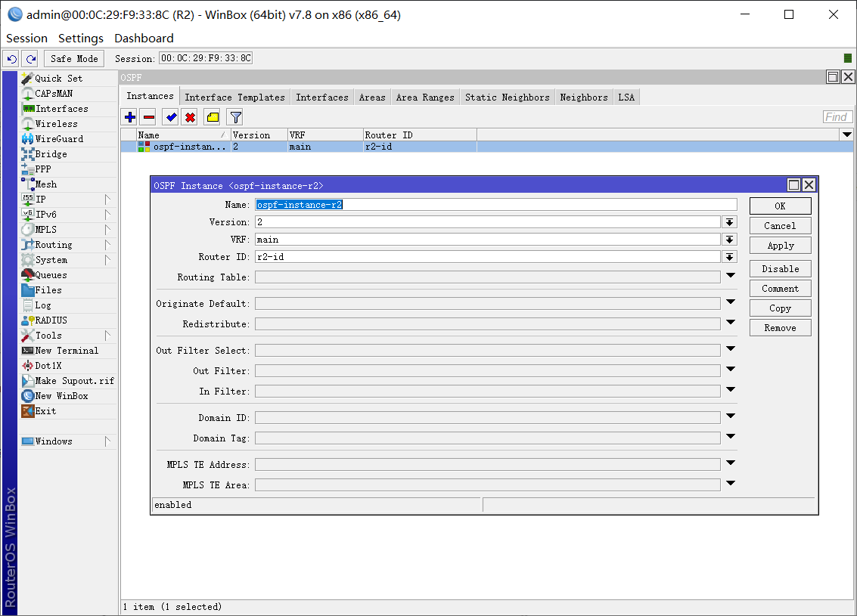Click the red minus Remove icon

[x=149, y=117]
